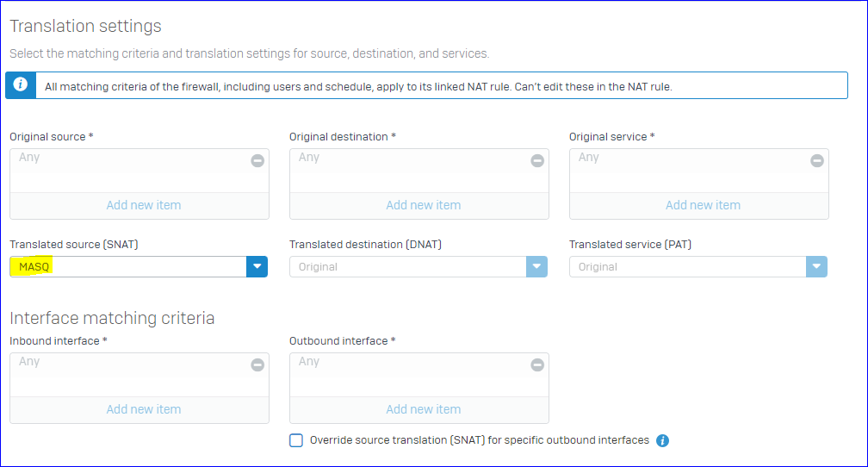Click info icon beside Override SNAT option
The width and height of the screenshot is (868, 467).
pyautogui.click(x=662, y=440)
